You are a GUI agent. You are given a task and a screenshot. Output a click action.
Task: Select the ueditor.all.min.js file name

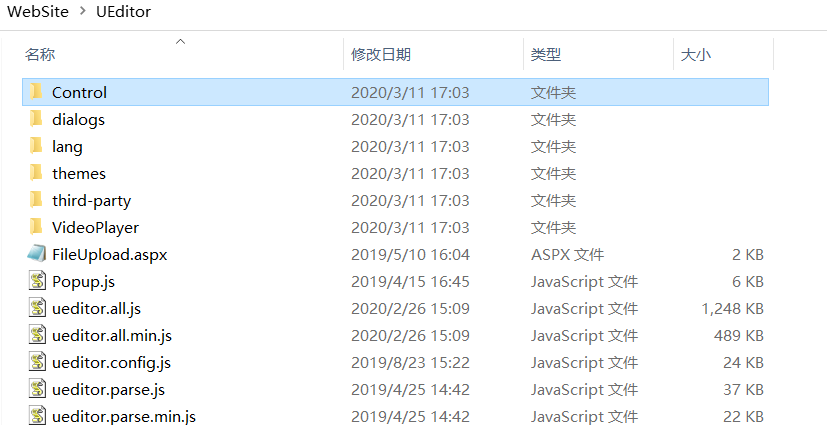point(112,335)
